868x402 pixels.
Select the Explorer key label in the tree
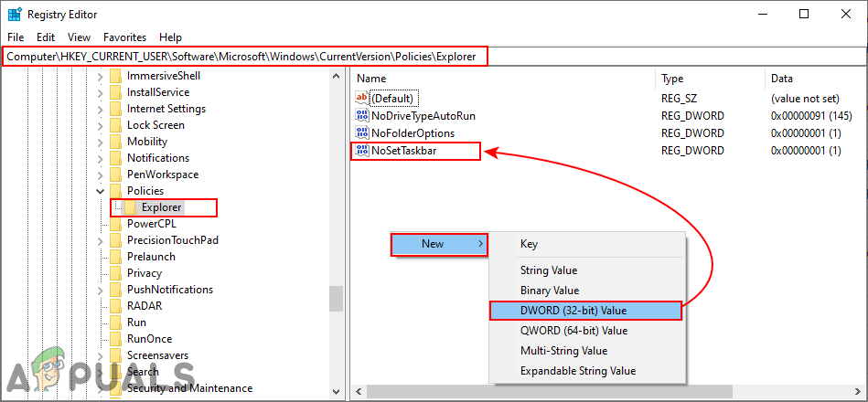162,207
